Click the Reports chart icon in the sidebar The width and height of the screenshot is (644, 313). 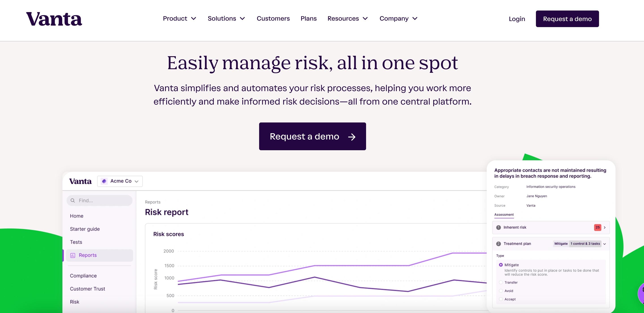coord(73,255)
